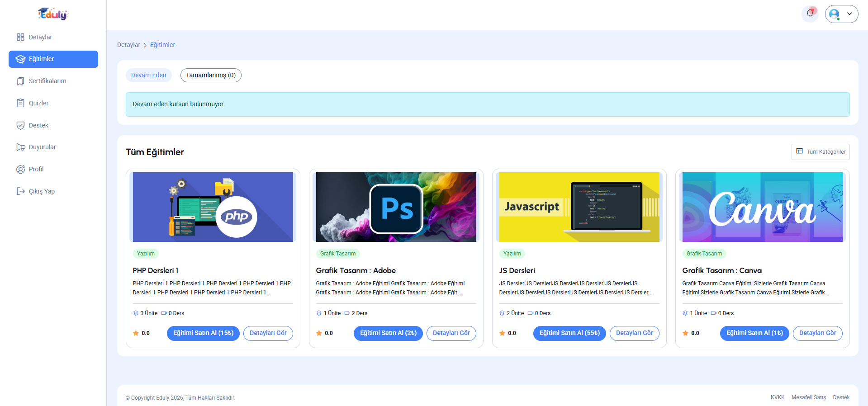Image resolution: width=868 pixels, height=406 pixels.
Task: Click Detayları Gör for Grafik Tasarım : Canva
Action: click(x=818, y=333)
